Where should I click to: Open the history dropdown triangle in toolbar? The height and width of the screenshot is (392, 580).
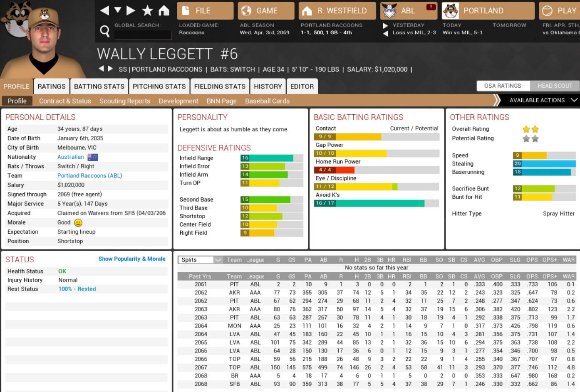118,10
